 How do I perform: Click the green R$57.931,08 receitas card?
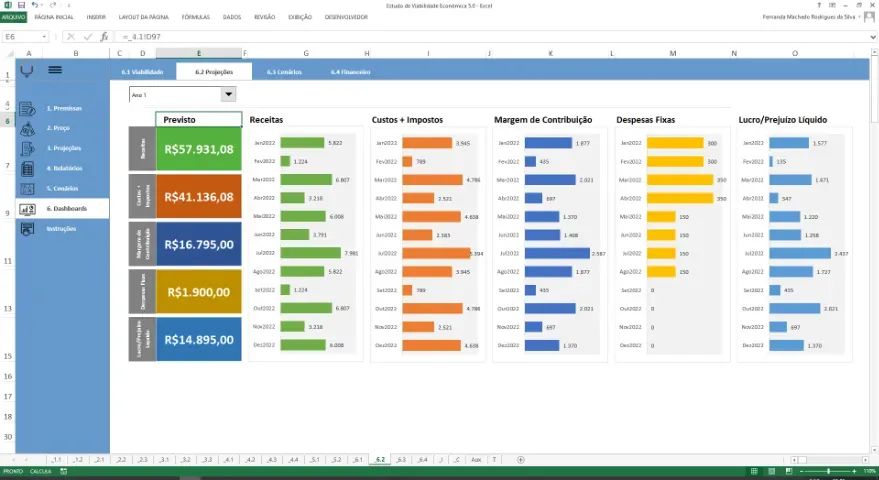(198, 149)
